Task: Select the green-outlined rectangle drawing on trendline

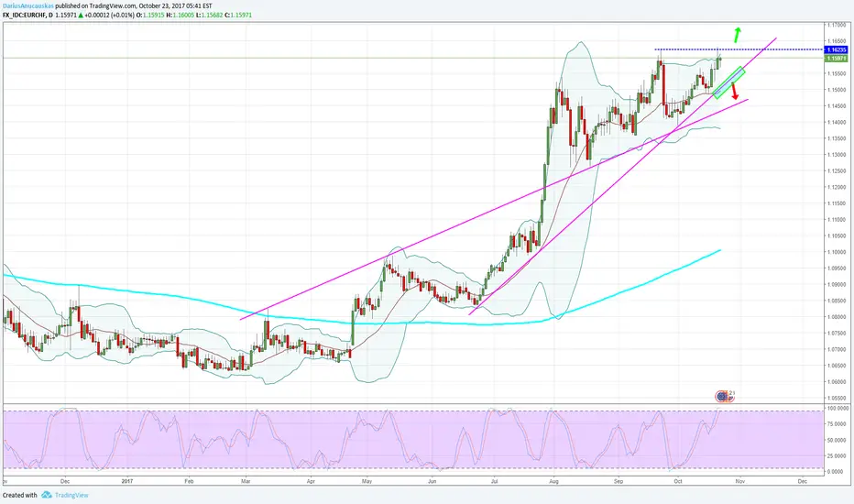Action: click(x=728, y=82)
